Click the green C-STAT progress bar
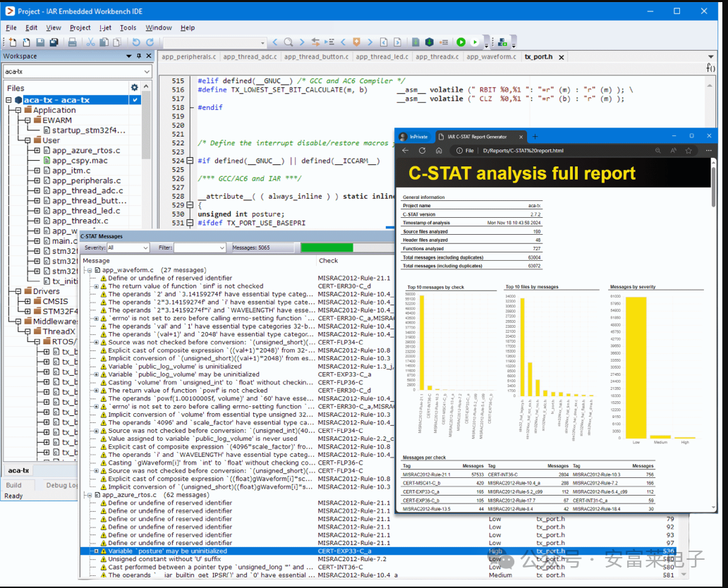This screenshot has height=588, width=728. pos(327,248)
